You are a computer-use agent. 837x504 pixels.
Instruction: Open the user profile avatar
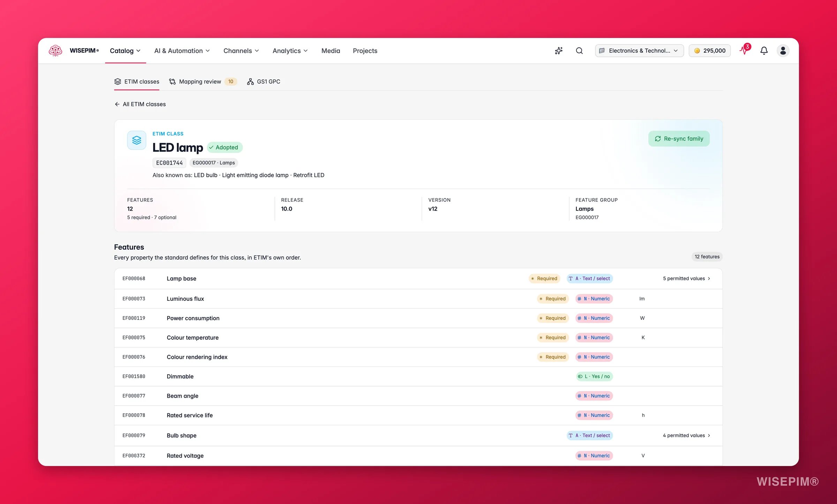click(783, 51)
